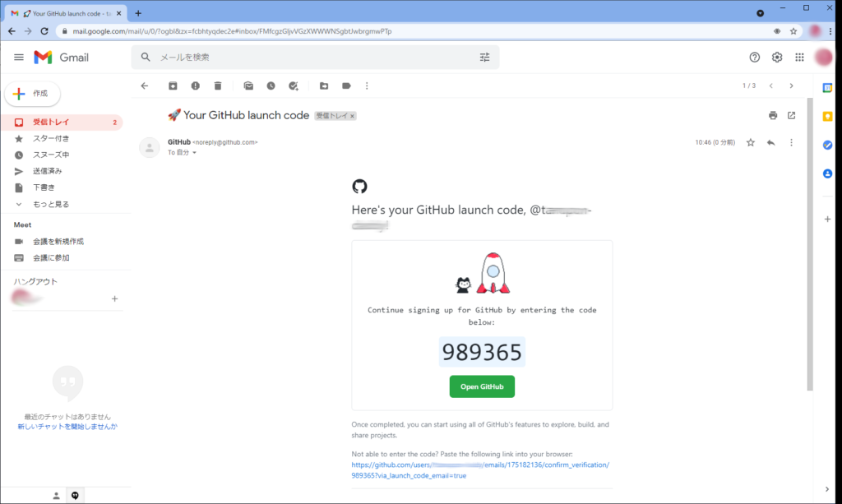Report this email as spam
The image size is (842, 504).
195,86
